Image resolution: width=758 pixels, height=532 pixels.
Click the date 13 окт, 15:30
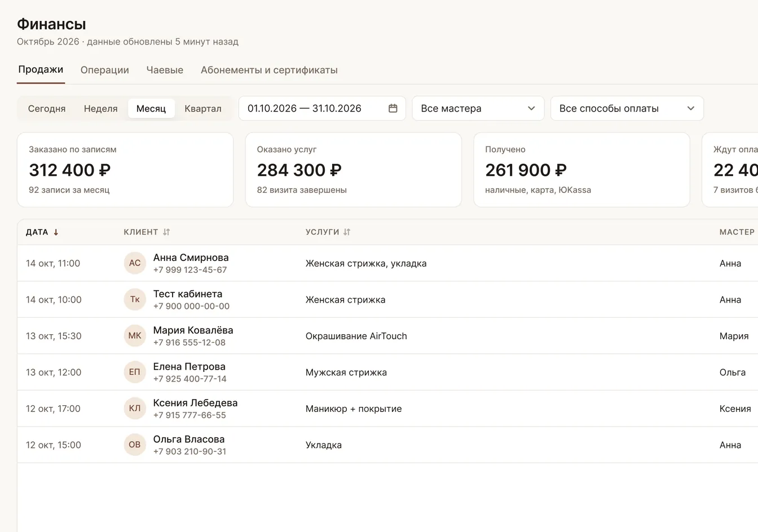point(54,336)
